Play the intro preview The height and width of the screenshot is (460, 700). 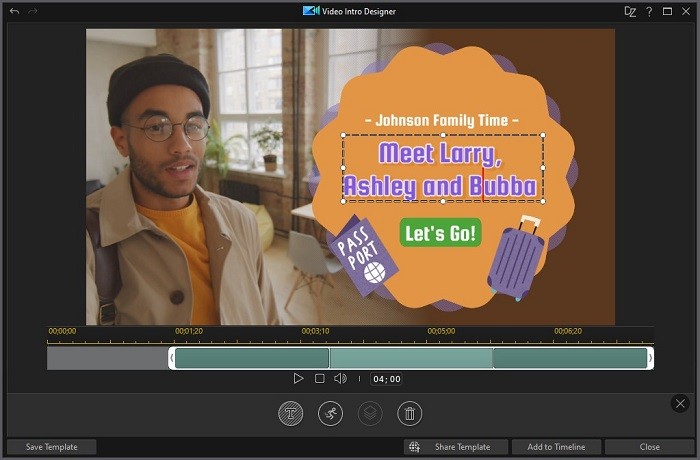point(298,379)
